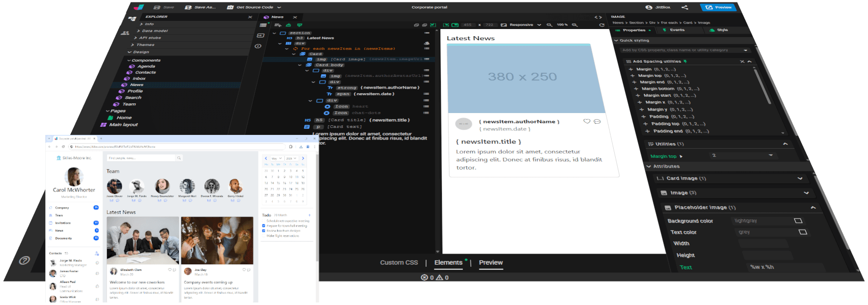The height and width of the screenshot is (305, 868).
Task: Zoom out the design canvas
Action: point(549,25)
